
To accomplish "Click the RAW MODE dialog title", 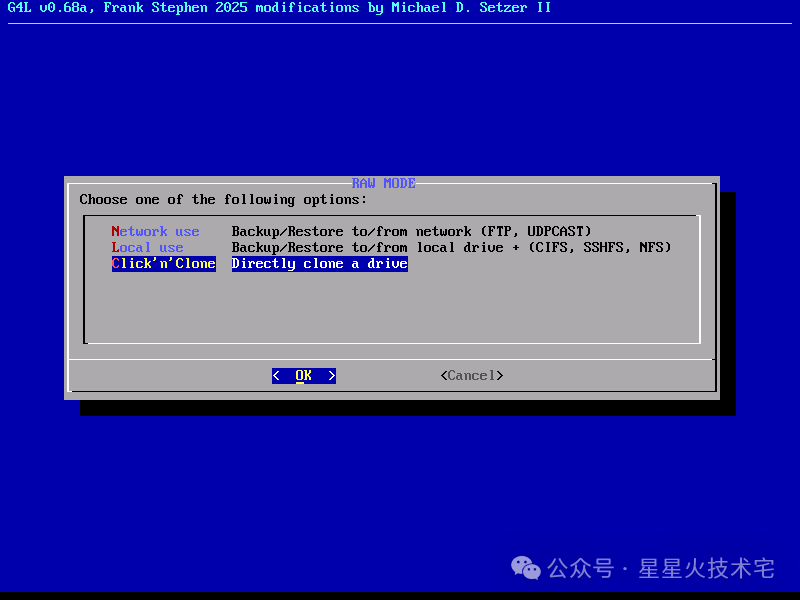I will (384, 183).
